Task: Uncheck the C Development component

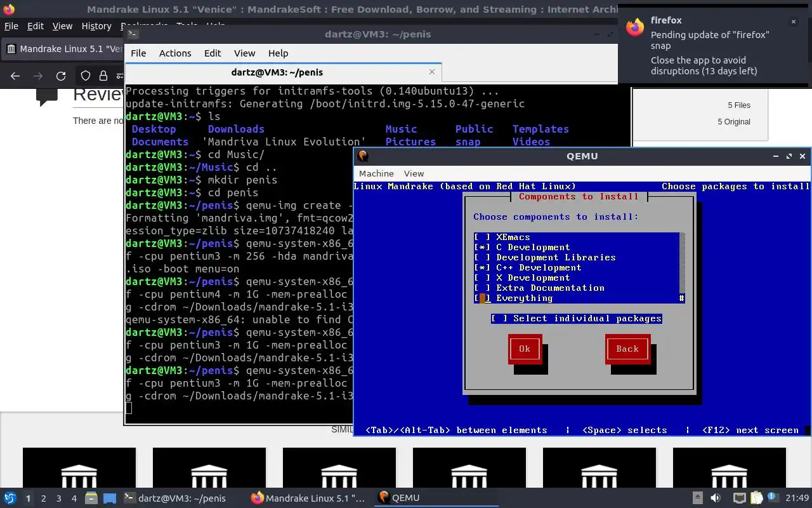Action: coord(482,247)
